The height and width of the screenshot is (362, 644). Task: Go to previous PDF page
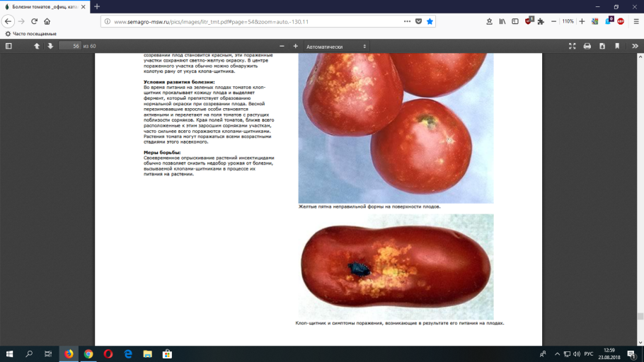tap(37, 46)
